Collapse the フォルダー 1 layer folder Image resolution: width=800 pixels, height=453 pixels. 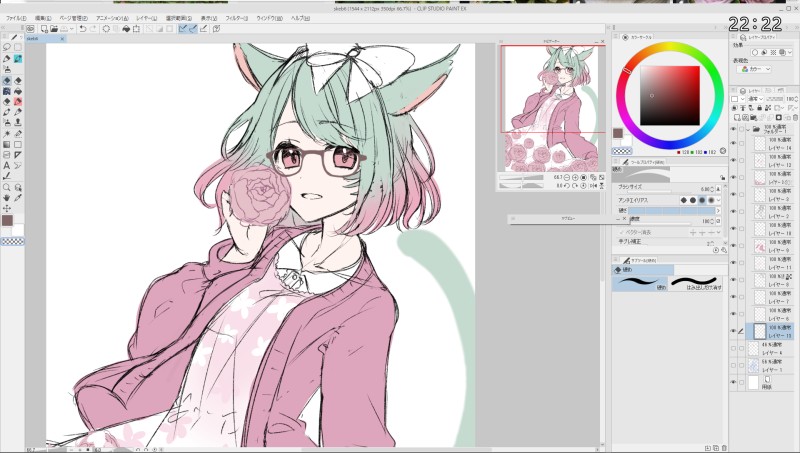[749, 130]
